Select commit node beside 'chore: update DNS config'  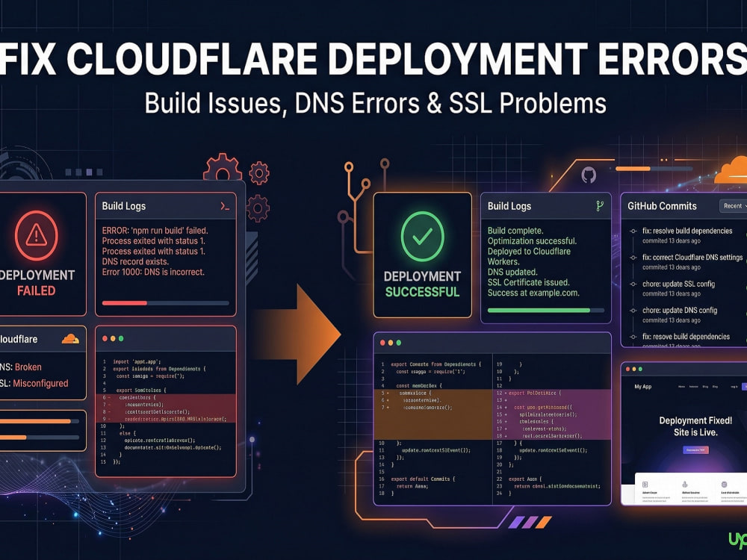click(633, 311)
